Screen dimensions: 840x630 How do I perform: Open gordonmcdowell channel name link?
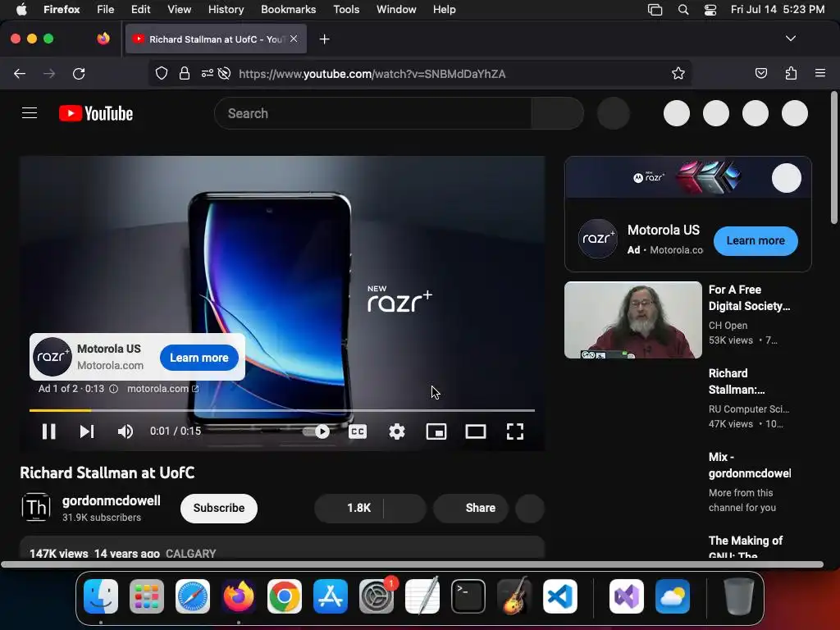112,500
